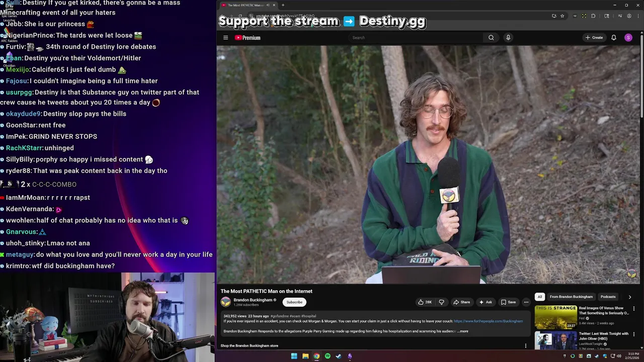Click the YouTube search magnifier button

(491, 38)
